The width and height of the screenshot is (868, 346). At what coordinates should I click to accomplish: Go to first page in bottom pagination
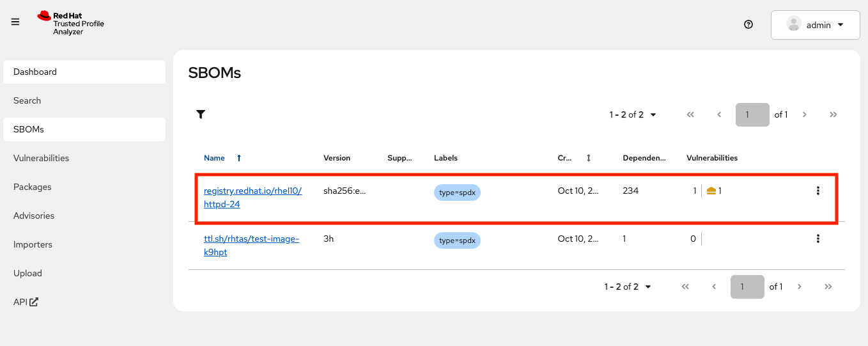[685, 287]
